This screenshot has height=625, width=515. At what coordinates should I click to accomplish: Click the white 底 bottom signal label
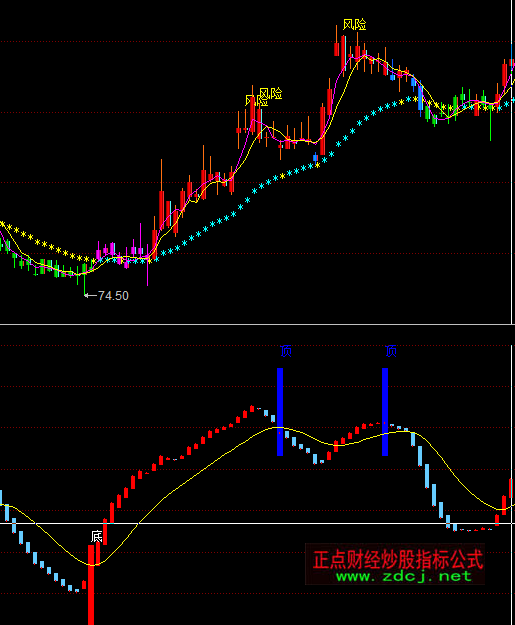96,537
